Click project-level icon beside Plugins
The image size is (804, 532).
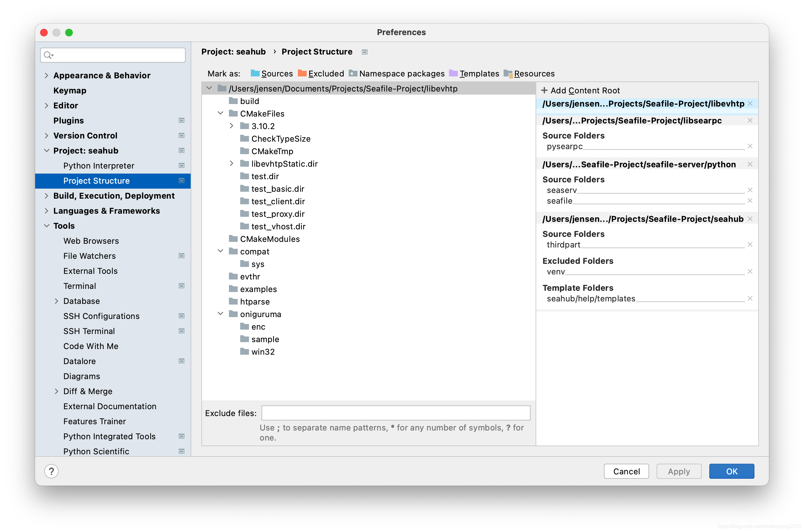[182, 120]
